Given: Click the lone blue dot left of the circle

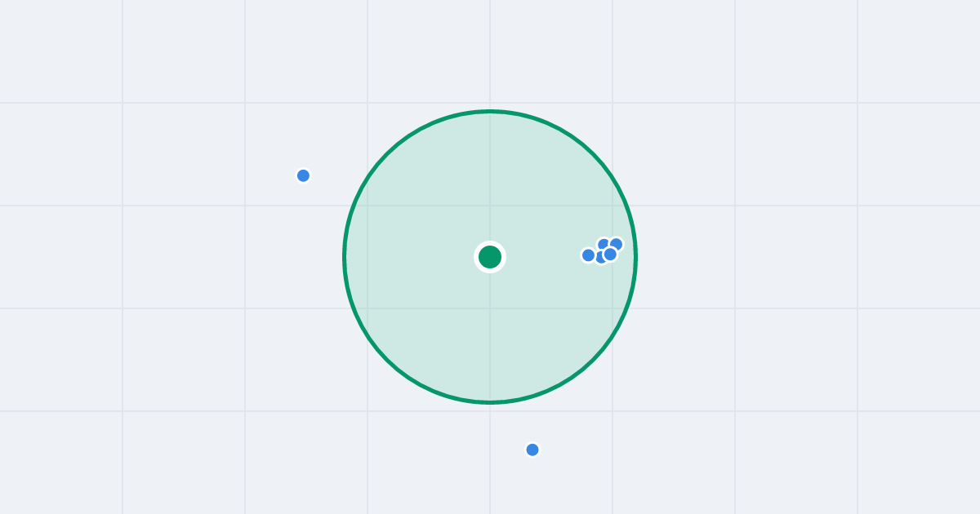Looking at the screenshot, I should [x=303, y=175].
